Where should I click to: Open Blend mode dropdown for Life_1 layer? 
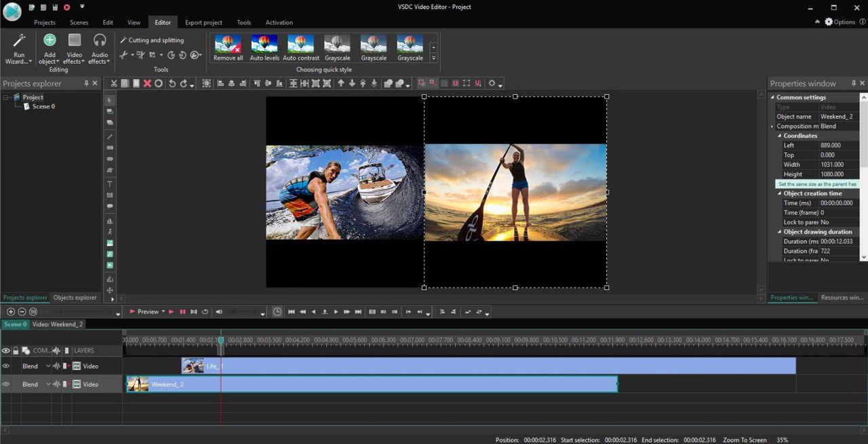(x=48, y=366)
